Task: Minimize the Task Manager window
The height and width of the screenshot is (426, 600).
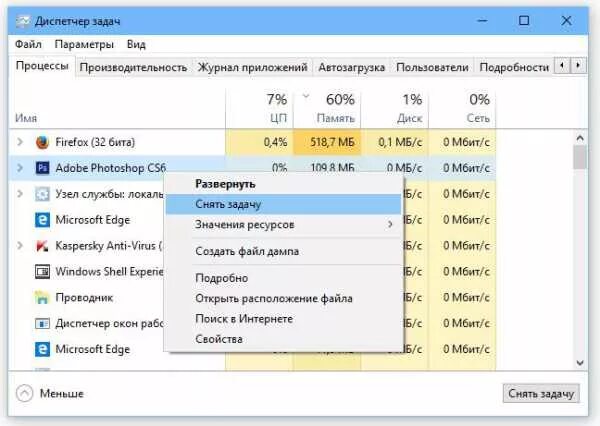Action: 483,21
